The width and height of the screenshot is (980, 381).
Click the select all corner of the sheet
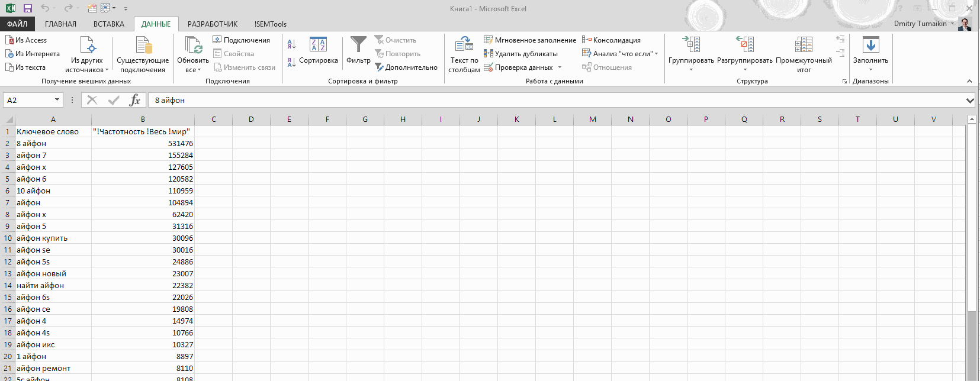(8, 120)
